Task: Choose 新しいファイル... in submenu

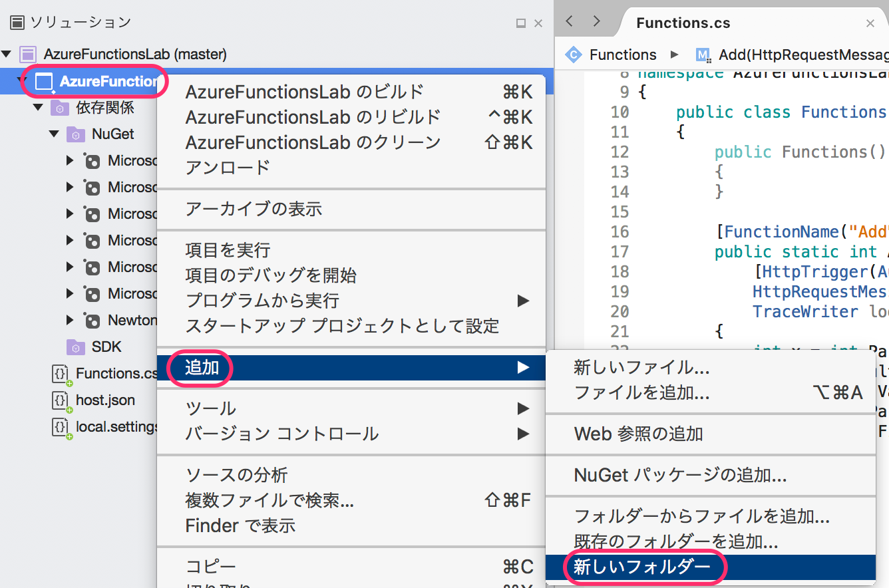Action: 711,367
